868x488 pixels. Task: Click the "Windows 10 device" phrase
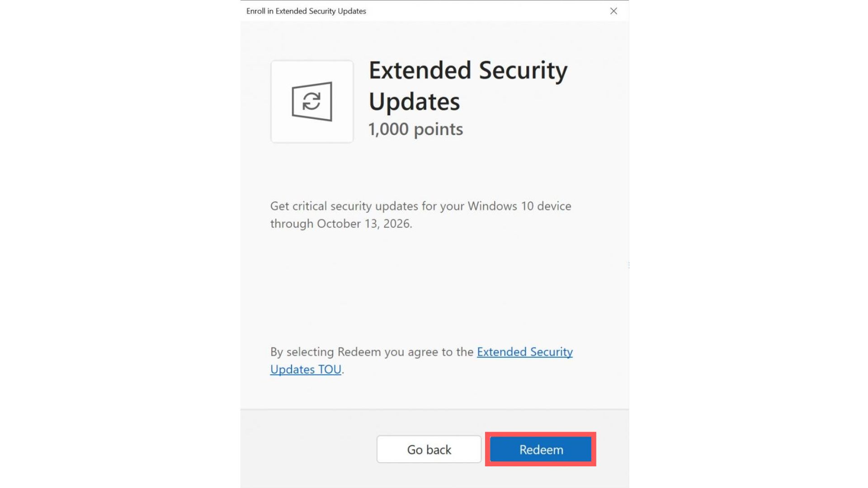pos(519,206)
